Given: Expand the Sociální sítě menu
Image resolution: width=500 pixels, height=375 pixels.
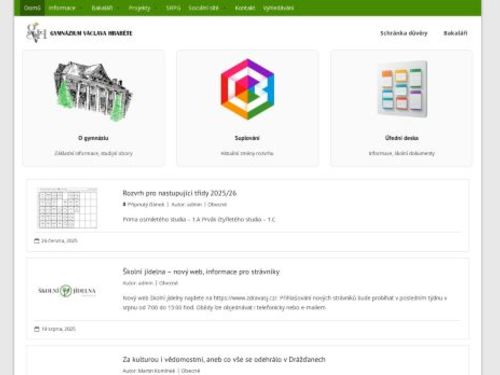Looking at the screenshot, I should (203, 8).
